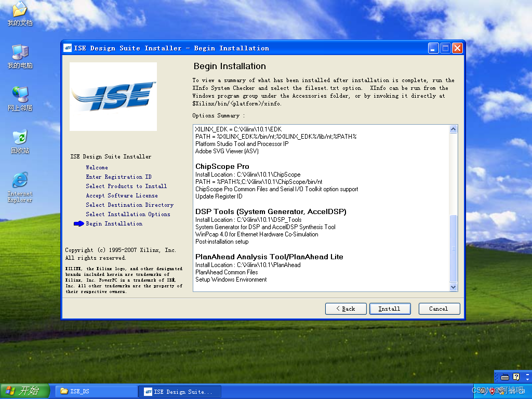Image resolution: width=532 pixels, height=399 pixels.
Task: Click ISE icon on taskbar button
Action: (x=148, y=392)
